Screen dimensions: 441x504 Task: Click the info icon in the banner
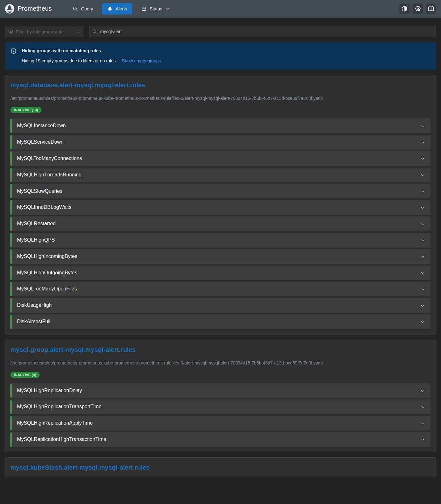coord(14,51)
